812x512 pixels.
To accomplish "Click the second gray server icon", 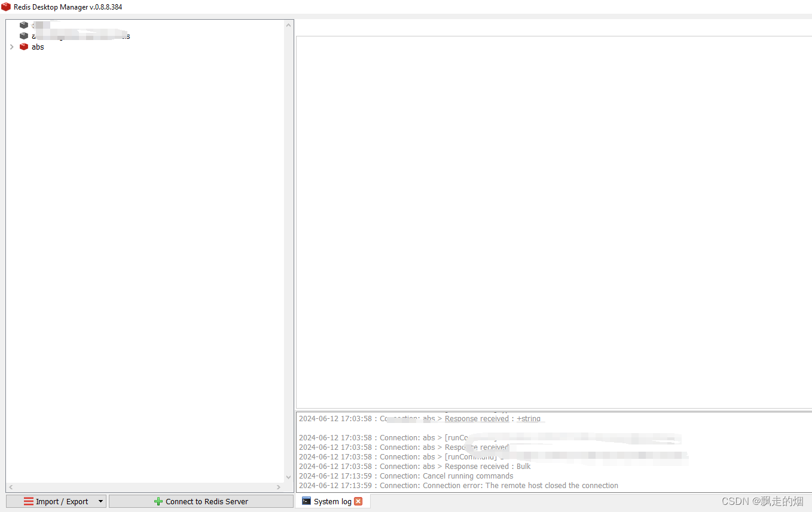I will [24, 36].
